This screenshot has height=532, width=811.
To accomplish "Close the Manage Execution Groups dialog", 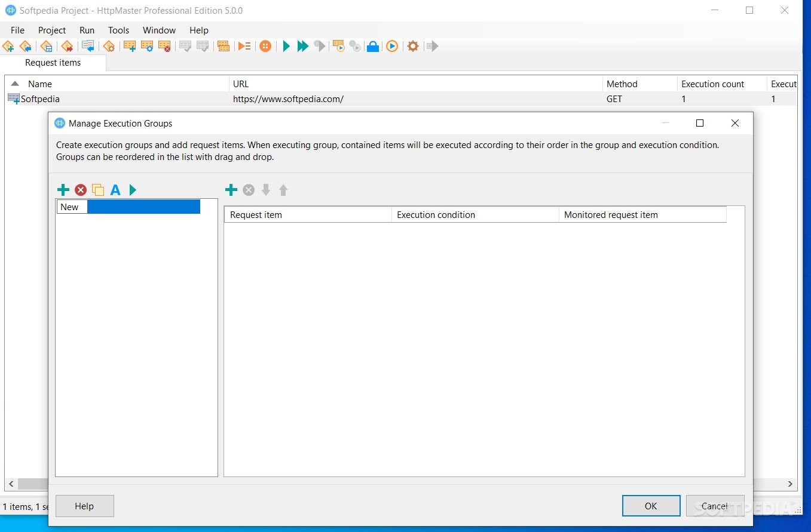I will 735,123.
